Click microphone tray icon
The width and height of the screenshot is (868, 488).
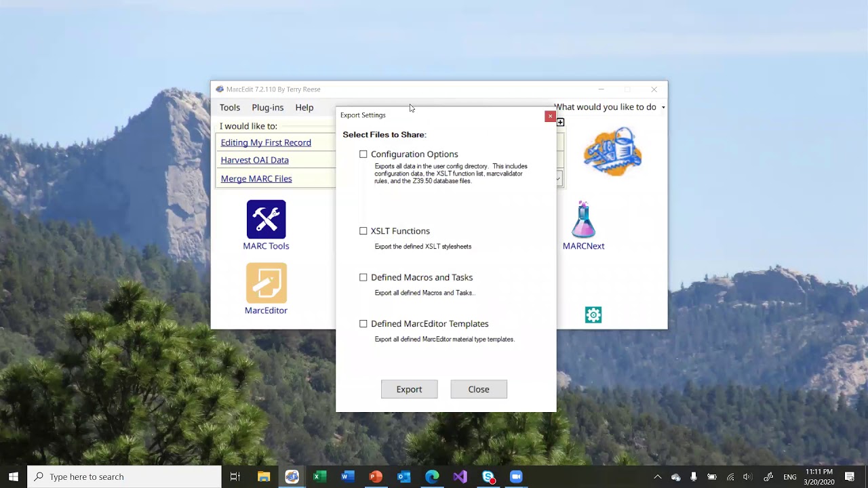point(694,477)
